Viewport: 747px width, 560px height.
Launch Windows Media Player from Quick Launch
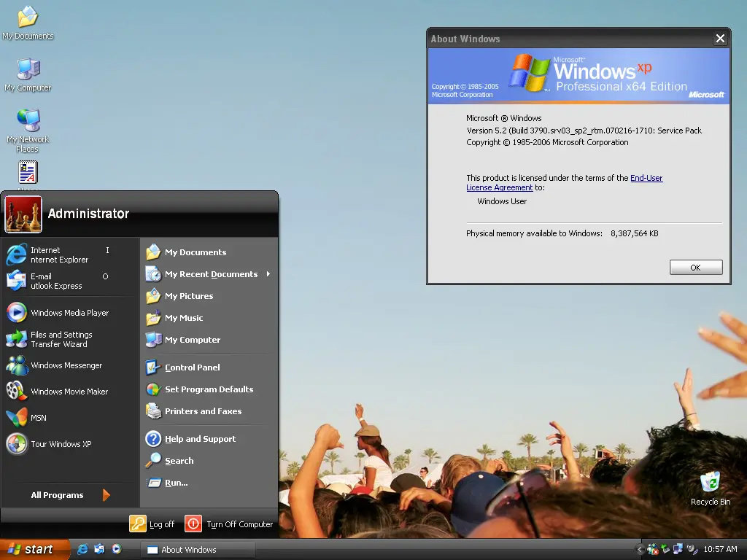pos(116,549)
